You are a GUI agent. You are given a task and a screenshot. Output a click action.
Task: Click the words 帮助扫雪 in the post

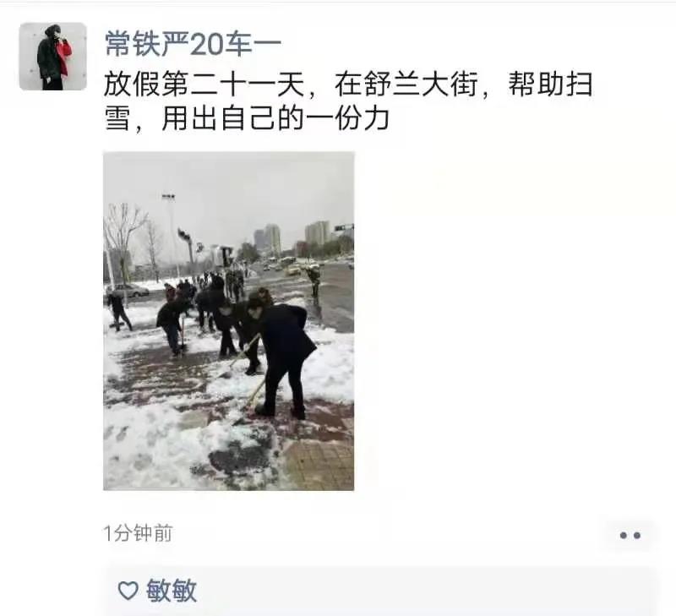pos(551,84)
